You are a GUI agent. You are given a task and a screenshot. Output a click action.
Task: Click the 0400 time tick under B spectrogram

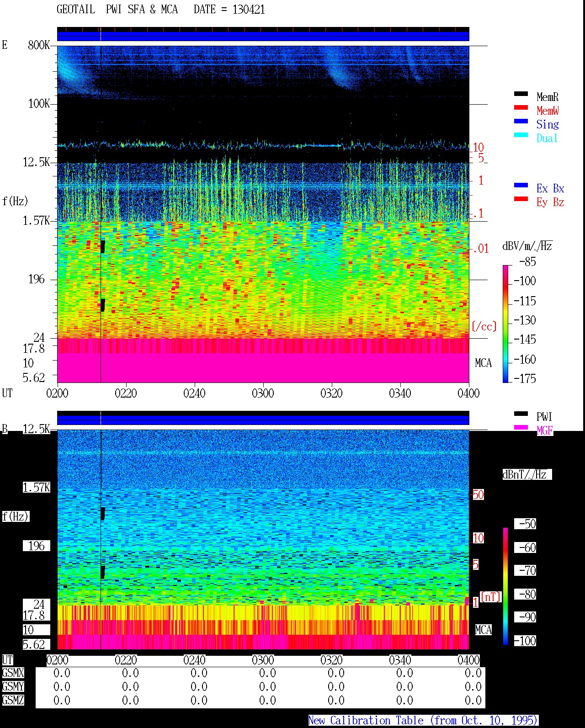point(468,660)
